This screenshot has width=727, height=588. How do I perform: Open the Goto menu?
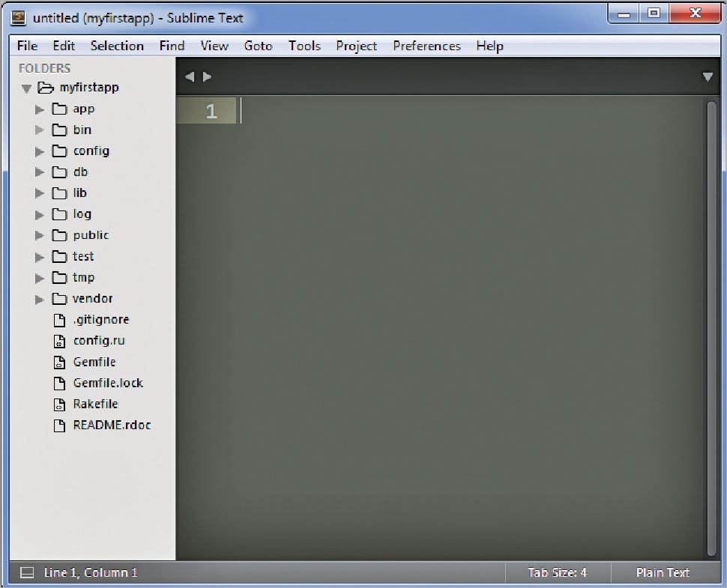(258, 46)
